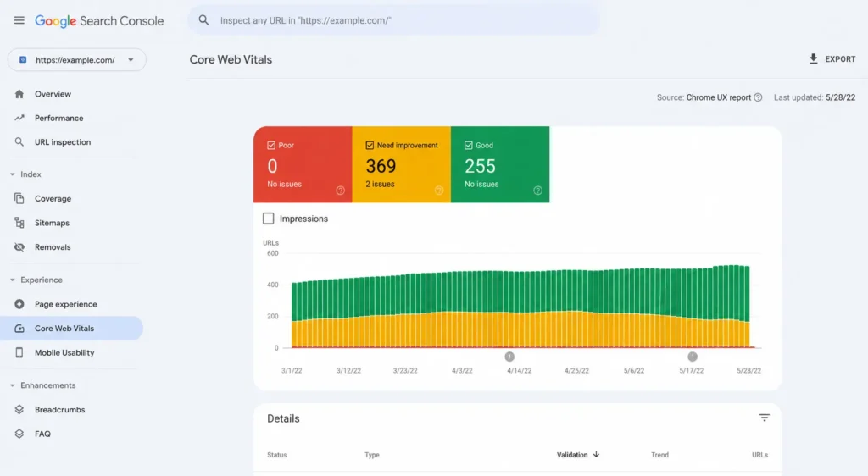Click the Overview home icon

(x=19, y=94)
